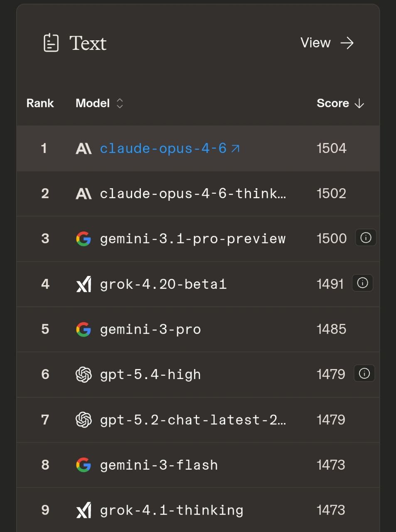396x532 pixels.
Task: Click the Anthropic logo beside claude-opus-4-6
Action: click(84, 148)
